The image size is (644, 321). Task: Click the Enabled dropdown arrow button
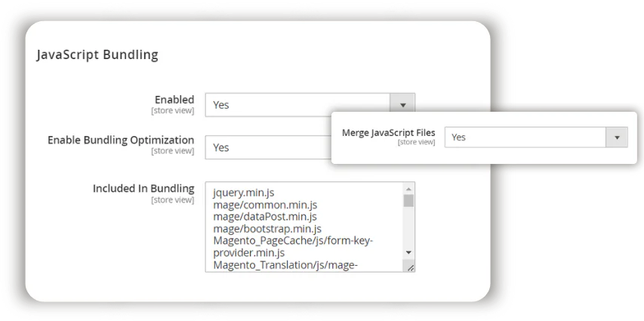tap(402, 105)
